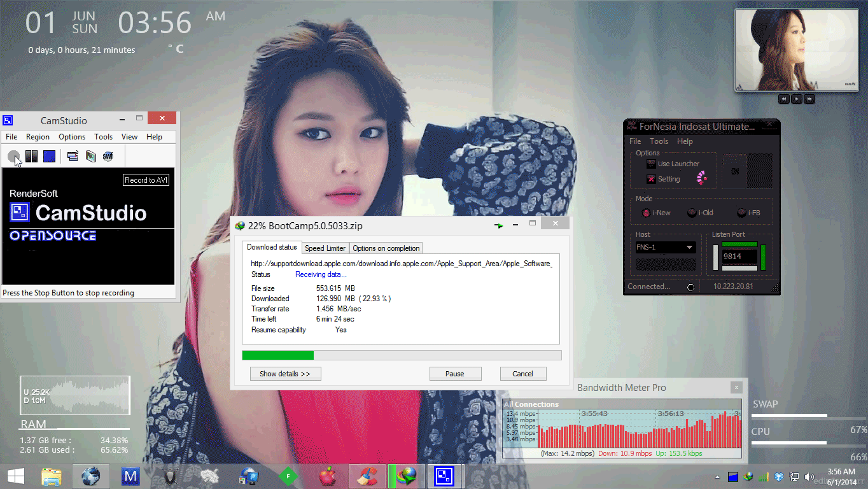Open File Explorer from taskbar
This screenshot has height=489, width=868.
click(x=52, y=476)
